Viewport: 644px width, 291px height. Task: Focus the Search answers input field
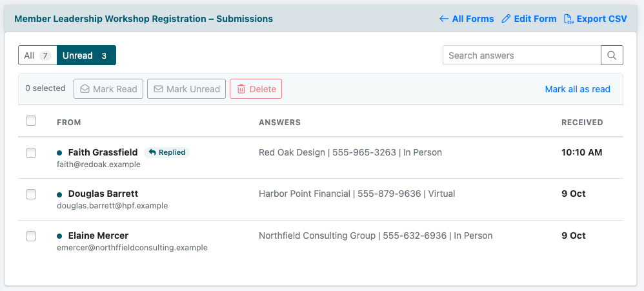coord(521,55)
